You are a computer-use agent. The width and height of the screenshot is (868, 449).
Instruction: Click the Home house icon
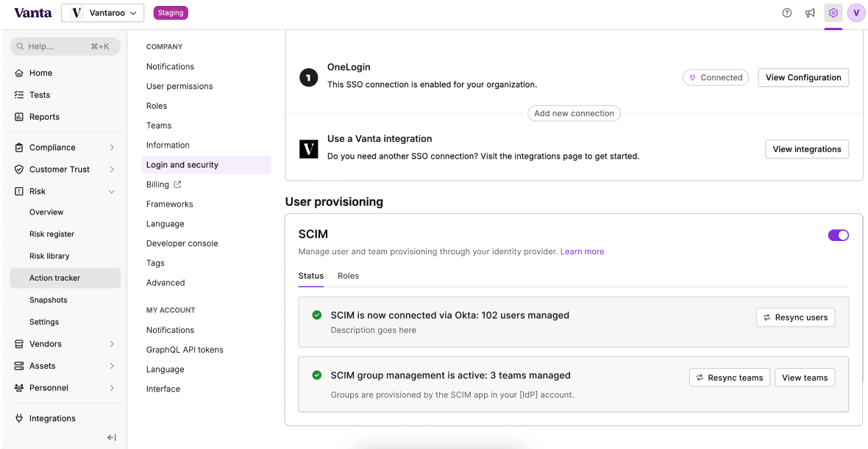pyautogui.click(x=19, y=73)
